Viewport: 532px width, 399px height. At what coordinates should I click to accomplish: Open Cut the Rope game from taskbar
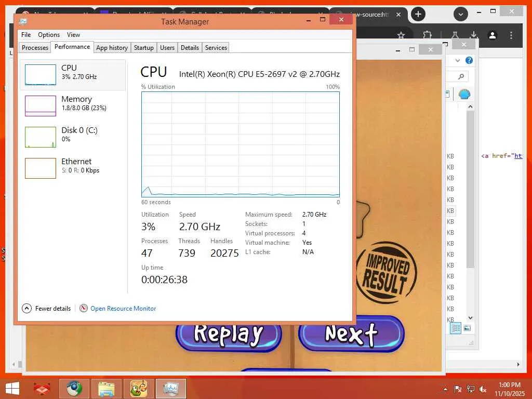[x=139, y=389]
